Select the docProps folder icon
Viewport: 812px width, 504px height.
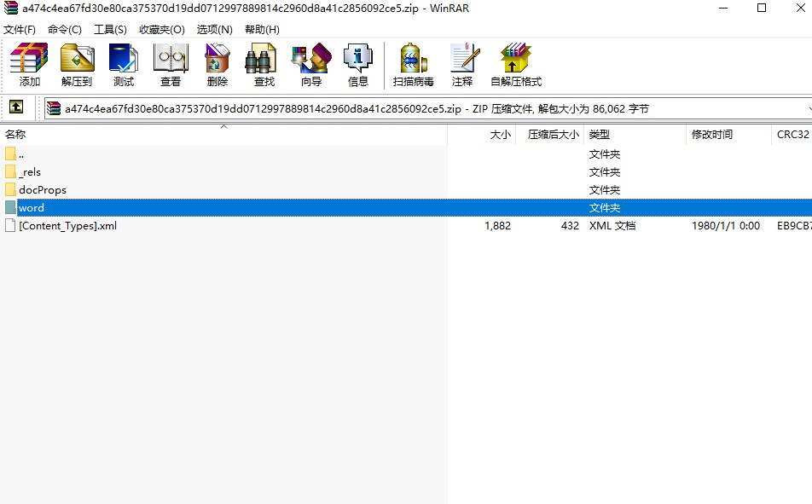tap(10, 189)
